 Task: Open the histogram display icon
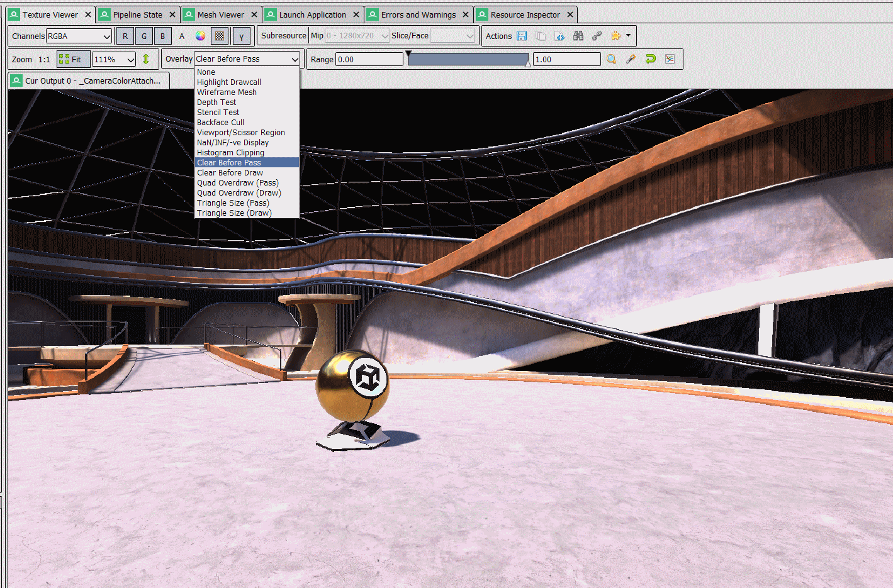point(670,59)
